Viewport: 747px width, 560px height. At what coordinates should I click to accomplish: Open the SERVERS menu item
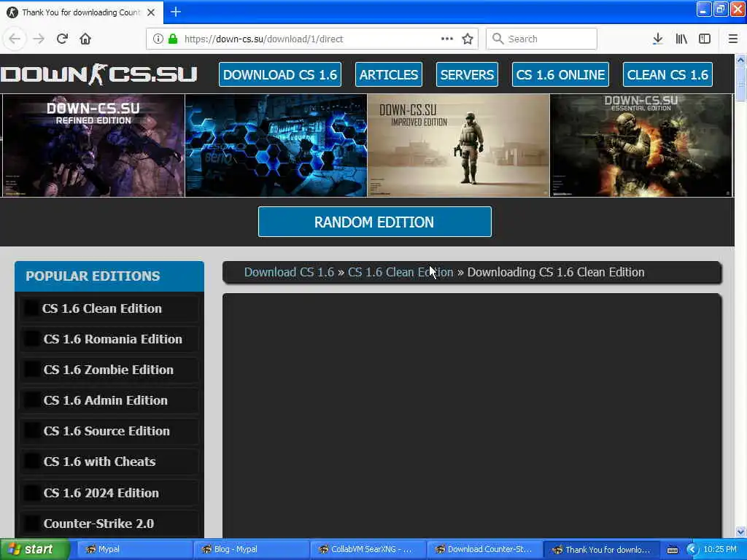coord(467,75)
